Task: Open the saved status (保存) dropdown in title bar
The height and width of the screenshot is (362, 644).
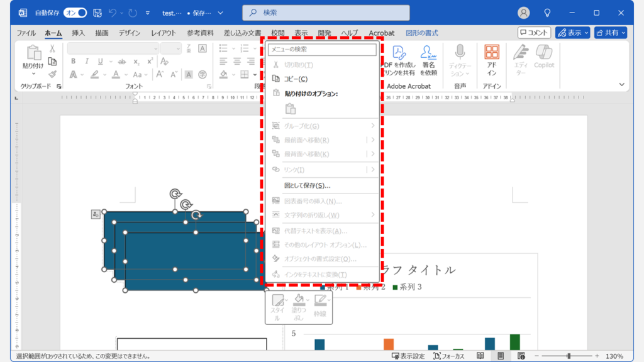Action: (x=221, y=13)
